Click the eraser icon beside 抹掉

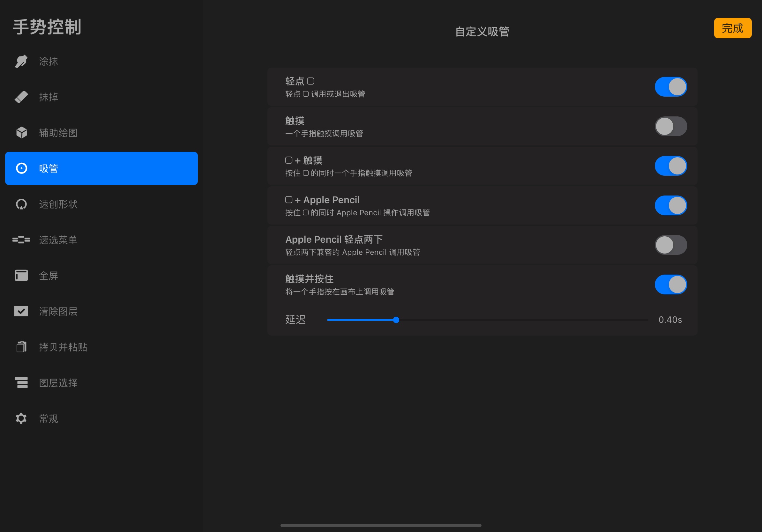(21, 97)
